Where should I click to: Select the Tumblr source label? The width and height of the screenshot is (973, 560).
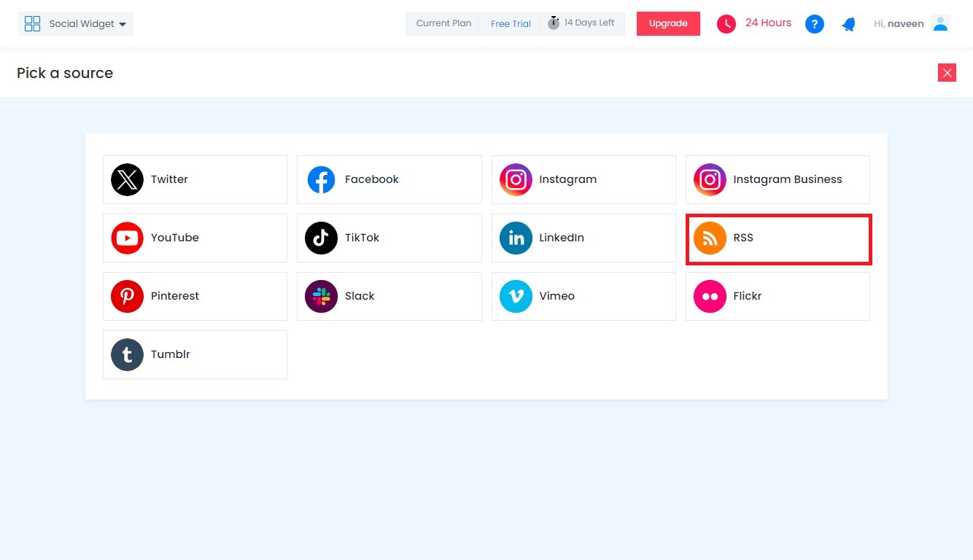pyautogui.click(x=171, y=354)
